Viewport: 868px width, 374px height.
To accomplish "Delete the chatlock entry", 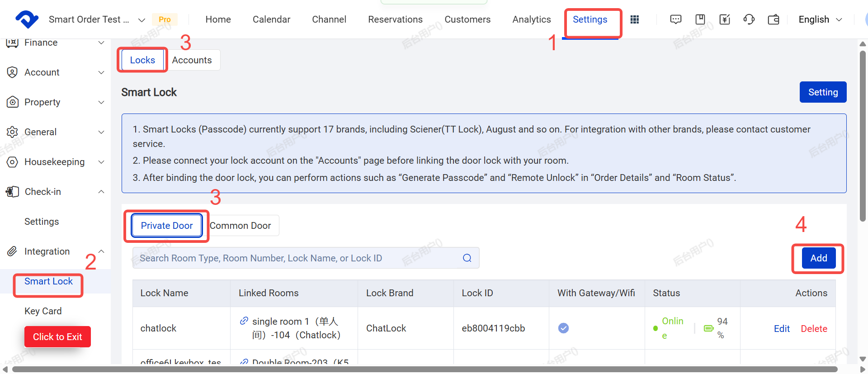I will (x=814, y=329).
